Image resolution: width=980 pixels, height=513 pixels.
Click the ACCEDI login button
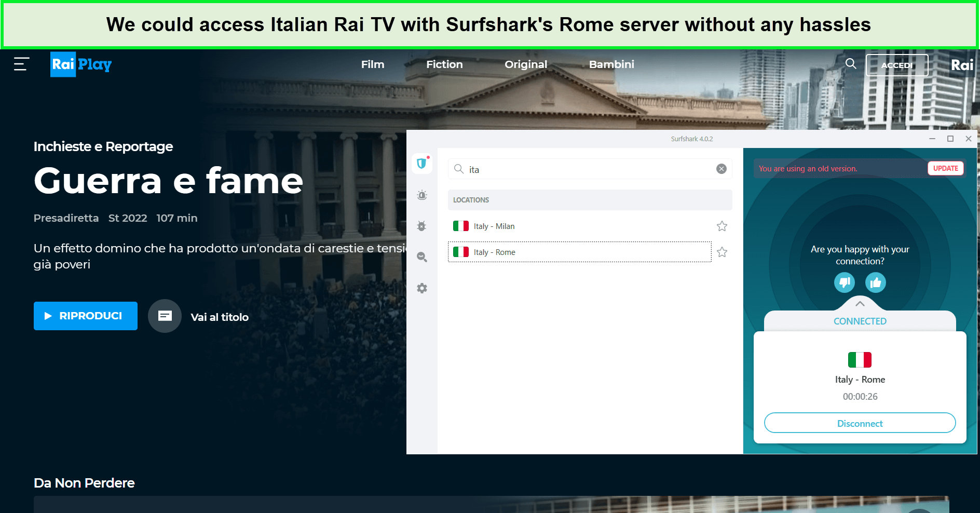click(897, 65)
